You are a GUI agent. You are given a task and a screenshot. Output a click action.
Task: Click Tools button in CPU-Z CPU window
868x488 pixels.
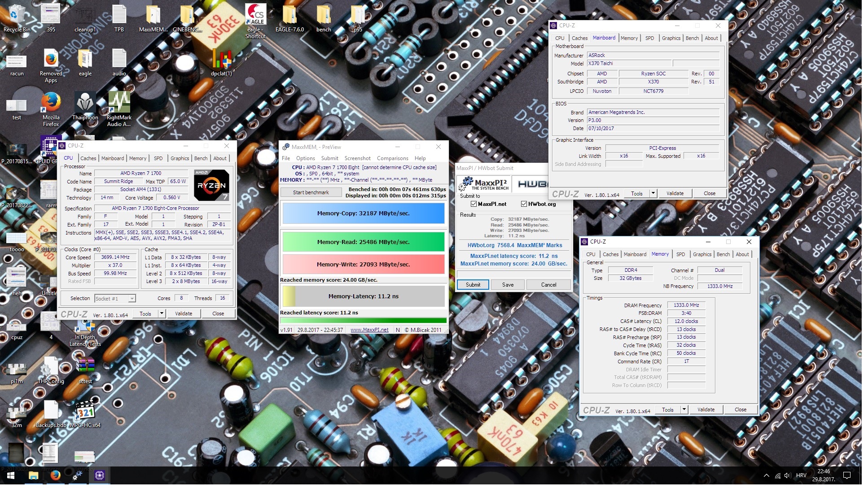tap(145, 314)
